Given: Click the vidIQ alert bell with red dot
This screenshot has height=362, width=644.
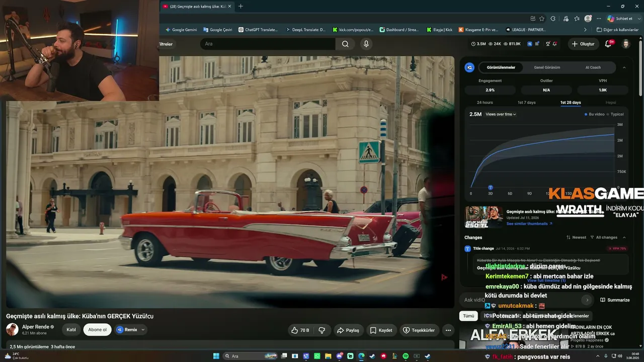Looking at the screenshot, I should pyautogui.click(x=555, y=44).
